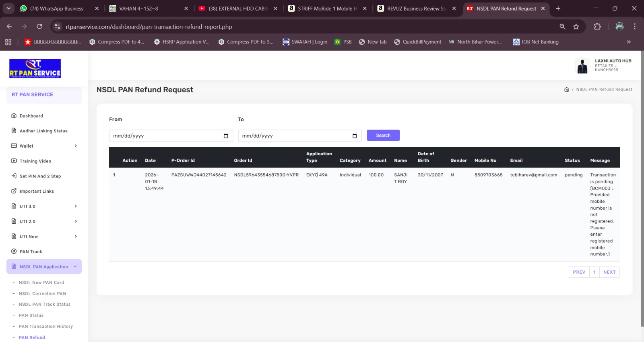Bookmark this page with star icon

point(576,27)
